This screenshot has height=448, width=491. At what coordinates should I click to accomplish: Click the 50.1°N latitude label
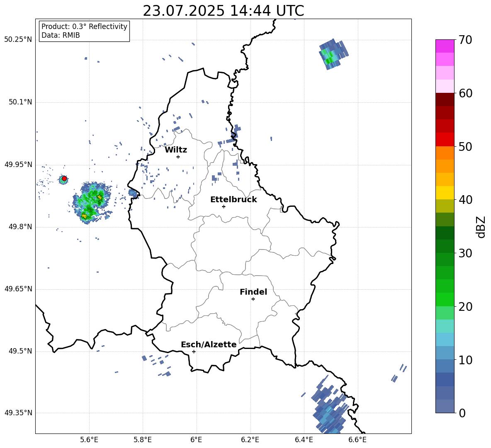point(20,102)
